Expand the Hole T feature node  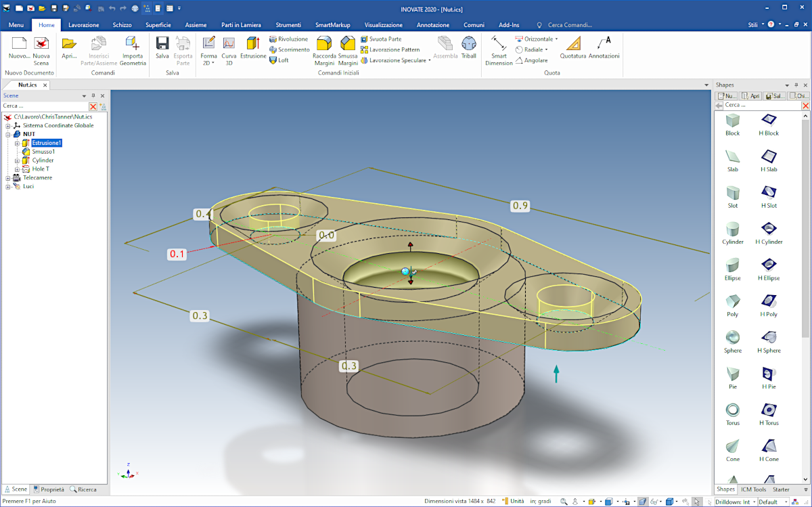[x=17, y=169]
